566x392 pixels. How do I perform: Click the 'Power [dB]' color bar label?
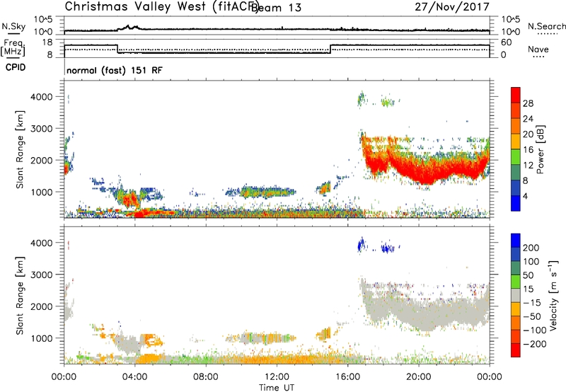(x=540, y=149)
